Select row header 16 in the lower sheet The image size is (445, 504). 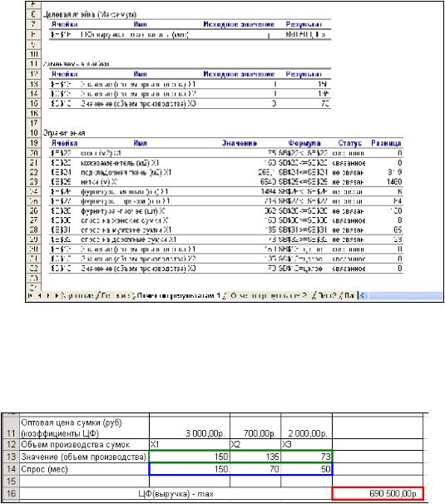12,493
